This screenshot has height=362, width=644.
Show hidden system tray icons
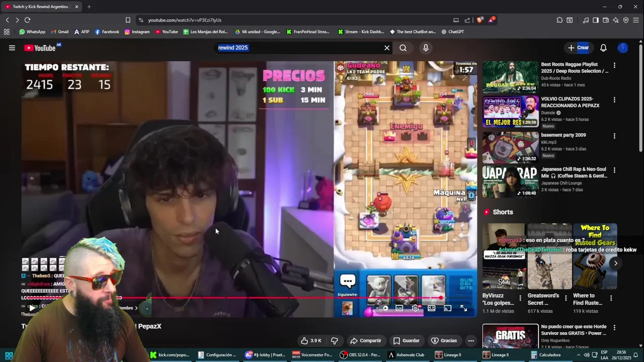click(x=578, y=355)
